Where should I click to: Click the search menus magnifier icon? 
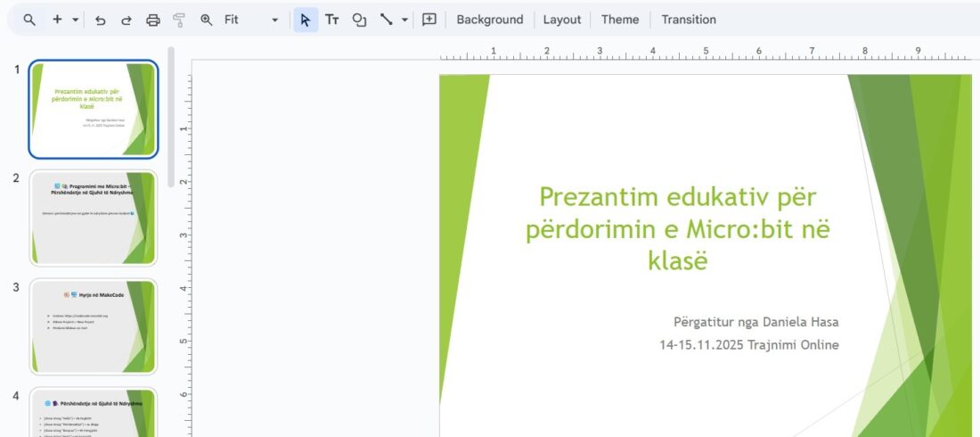30,20
